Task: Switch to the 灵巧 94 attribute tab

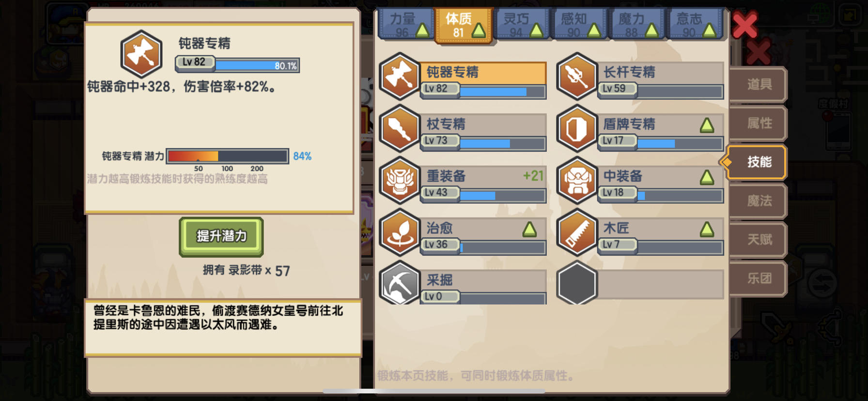Action: [521, 25]
